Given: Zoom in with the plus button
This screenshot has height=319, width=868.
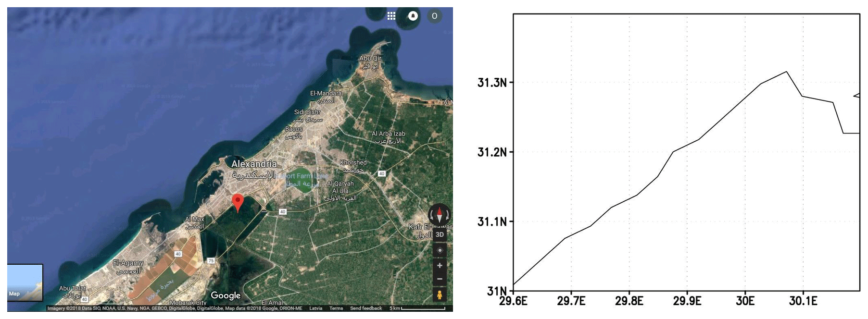Looking at the screenshot, I should 440,265.
